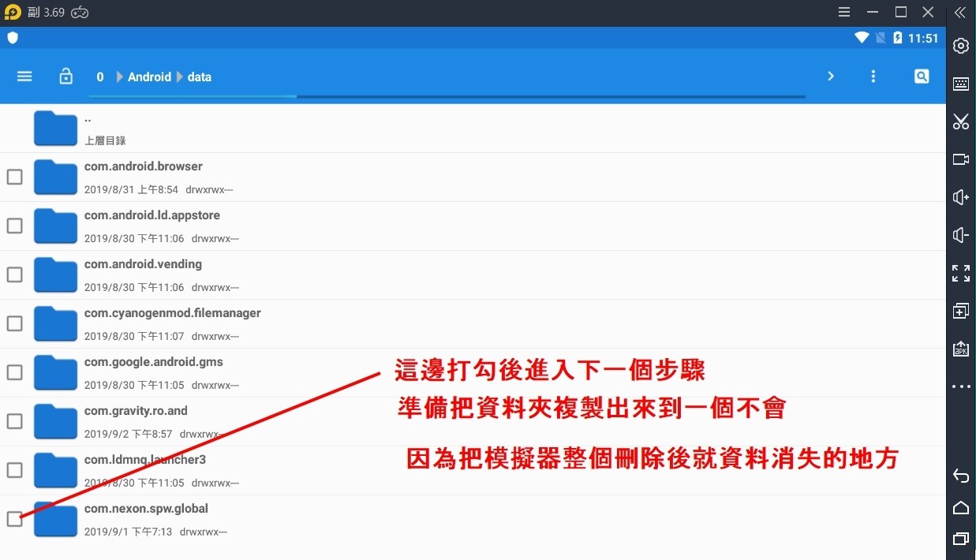Open folder named com.gravity.ro.and

pyautogui.click(x=136, y=411)
